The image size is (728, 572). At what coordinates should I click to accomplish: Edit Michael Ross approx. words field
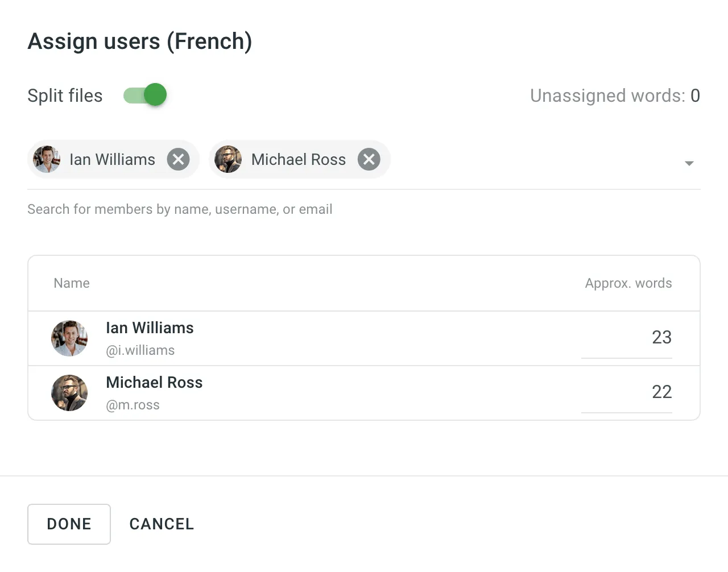tap(627, 392)
